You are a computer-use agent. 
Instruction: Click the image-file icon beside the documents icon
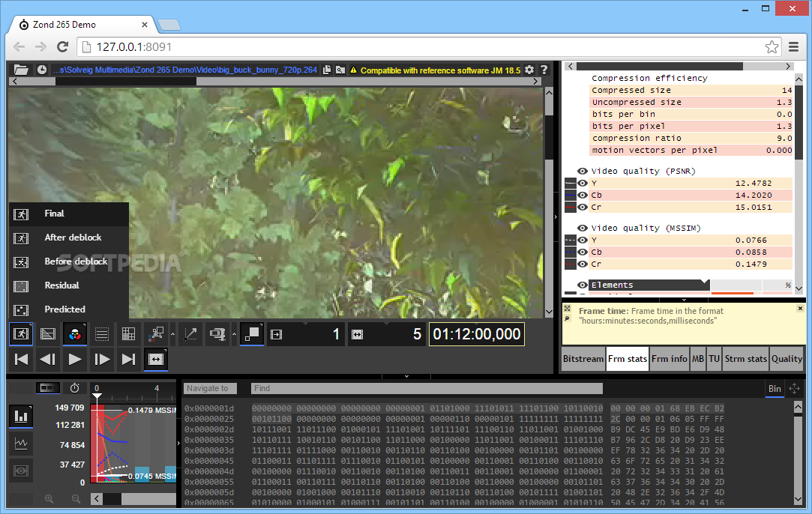pos(340,70)
